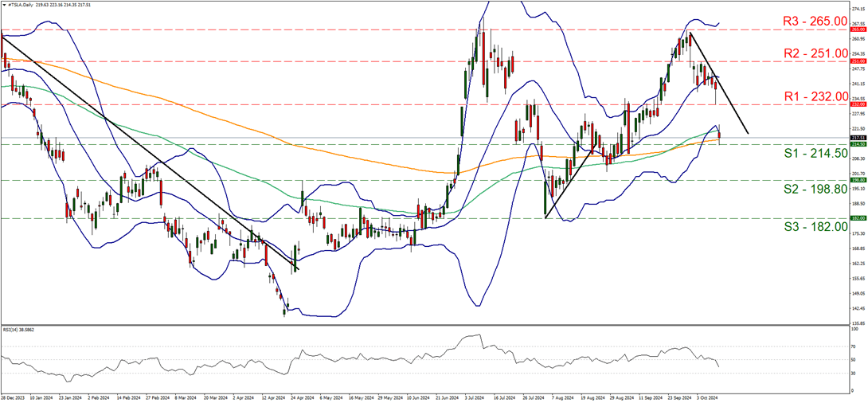Click the red 265.00 price tag on axis

pyautogui.click(x=858, y=29)
